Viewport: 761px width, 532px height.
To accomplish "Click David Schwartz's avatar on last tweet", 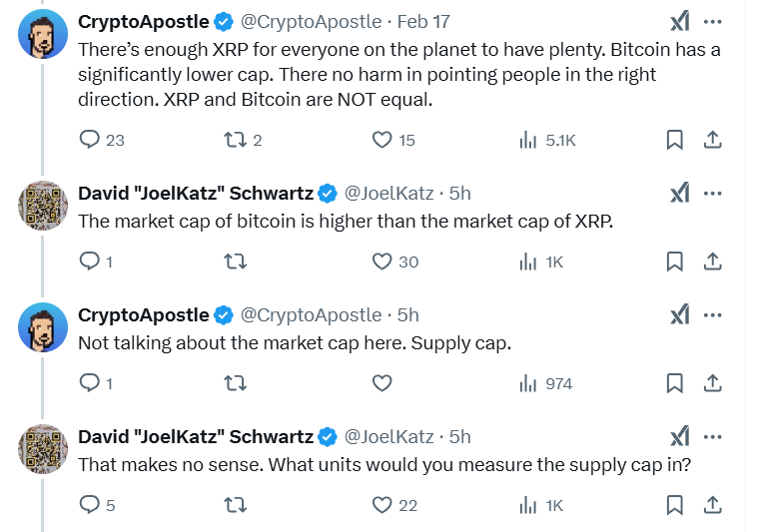I will [x=43, y=450].
